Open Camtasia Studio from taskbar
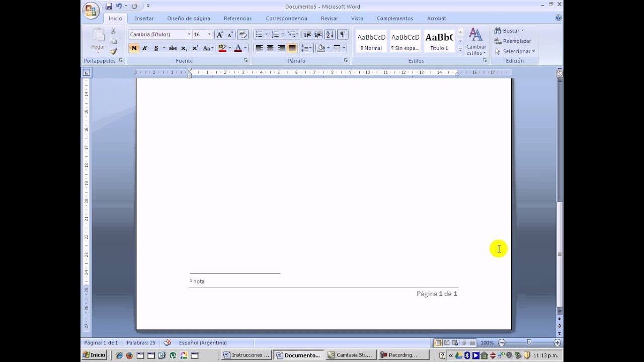The width and height of the screenshot is (644, 362). [350, 355]
